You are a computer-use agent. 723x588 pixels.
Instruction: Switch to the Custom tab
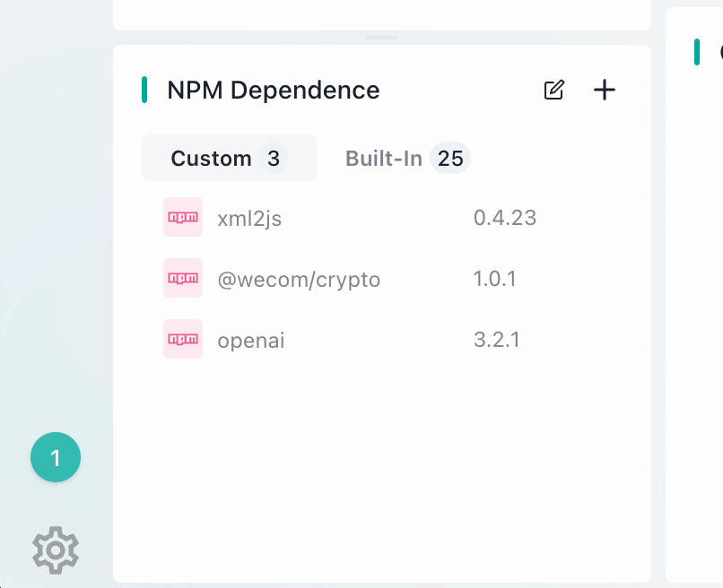[x=229, y=158]
